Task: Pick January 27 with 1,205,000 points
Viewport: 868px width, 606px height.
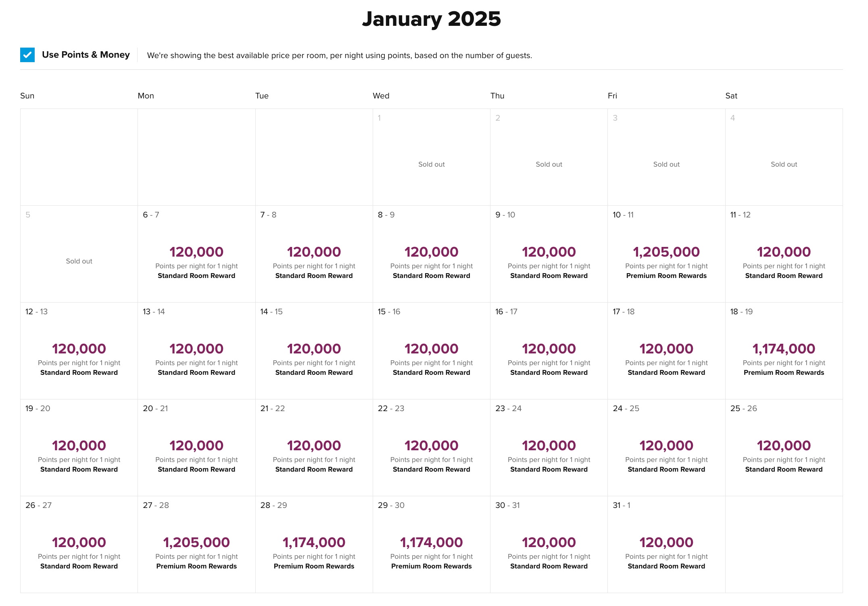Action: click(x=196, y=545)
